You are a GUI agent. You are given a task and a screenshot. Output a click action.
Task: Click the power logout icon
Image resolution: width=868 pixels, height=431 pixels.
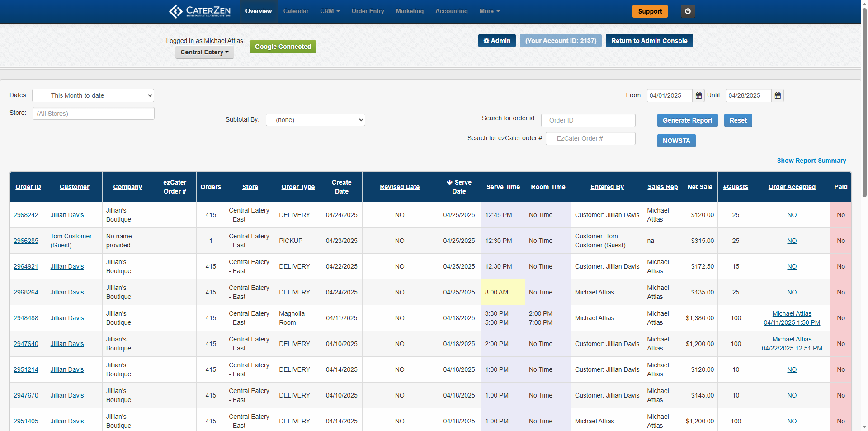click(x=688, y=11)
